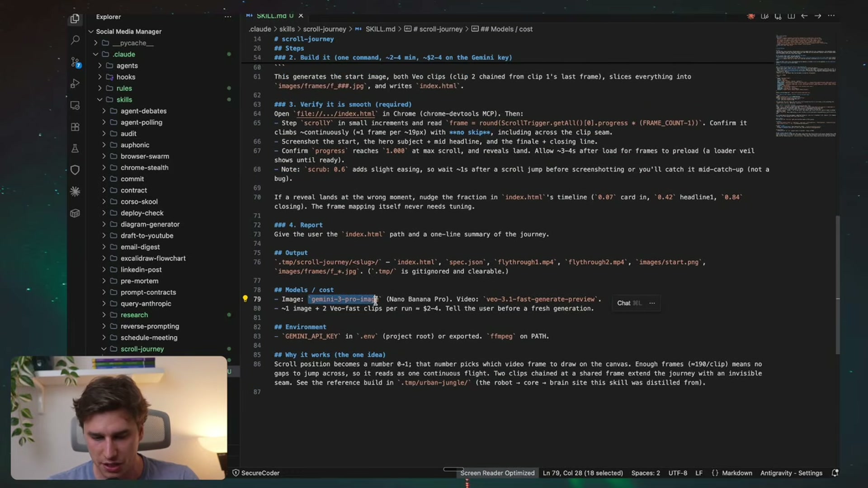Click the SKILL.md breadcrumb segment
Image resolution: width=868 pixels, height=488 pixels.
coord(375,29)
